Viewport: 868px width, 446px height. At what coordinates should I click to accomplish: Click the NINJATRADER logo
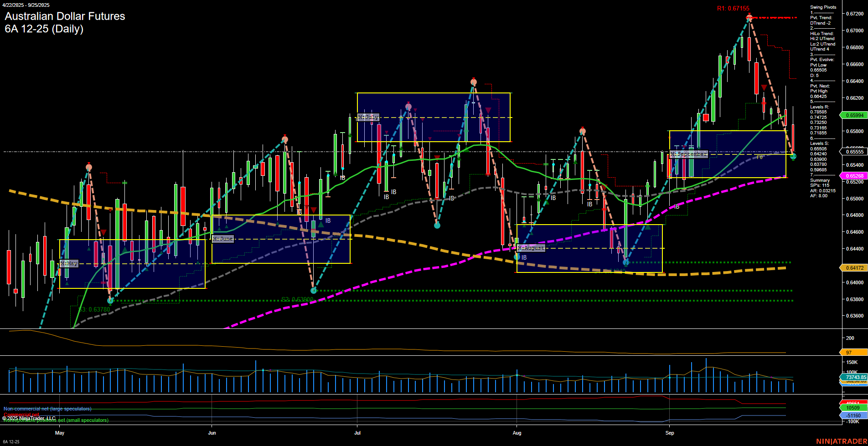[842, 441]
